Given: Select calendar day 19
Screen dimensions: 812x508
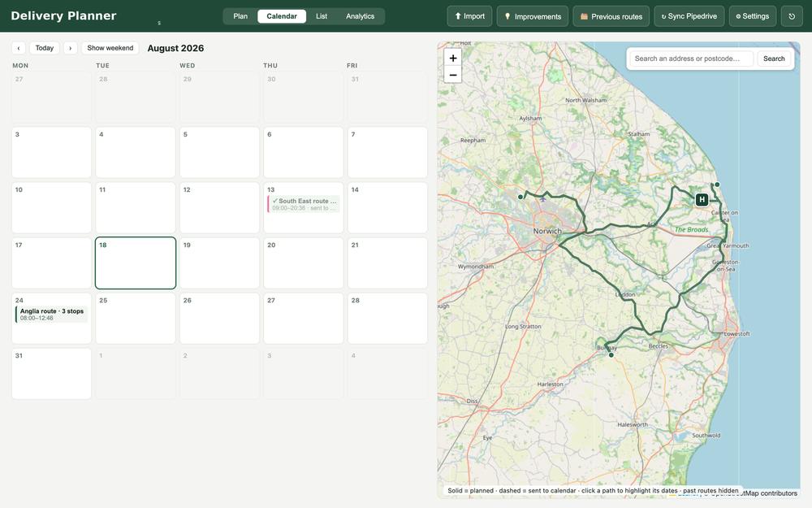Looking at the screenshot, I should [x=219, y=263].
